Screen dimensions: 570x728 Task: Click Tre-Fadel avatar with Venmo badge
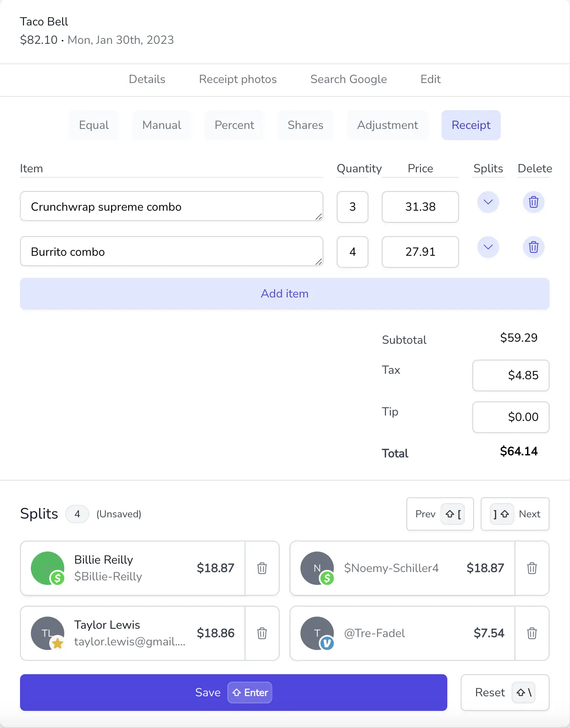point(317,633)
